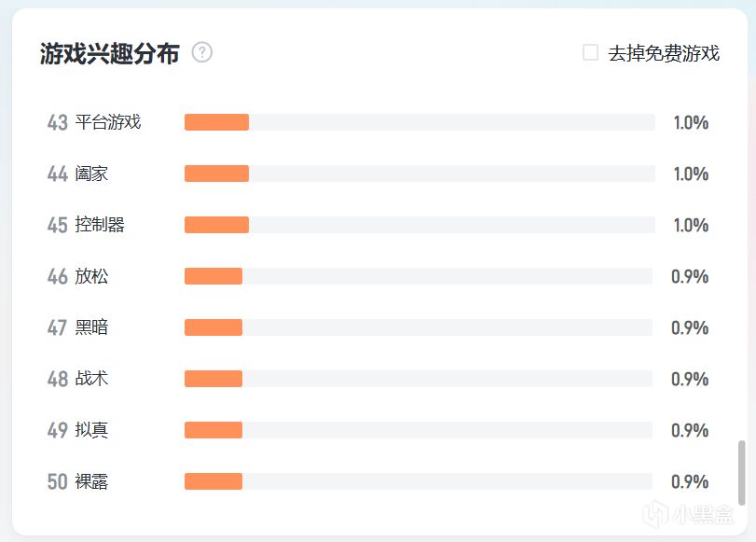Click the 小黑盒 watermark logo
Image resolution: width=756 pixels, height=542 pixels.
point(688,514)
